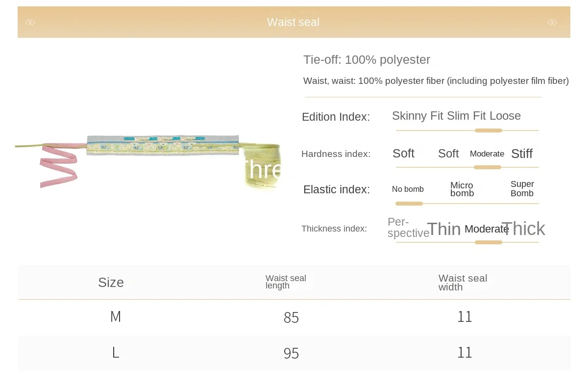This screenshot has height=391, width=588.
Task: Click the right diamond ornament in header
Action: (x=552, y=22)
